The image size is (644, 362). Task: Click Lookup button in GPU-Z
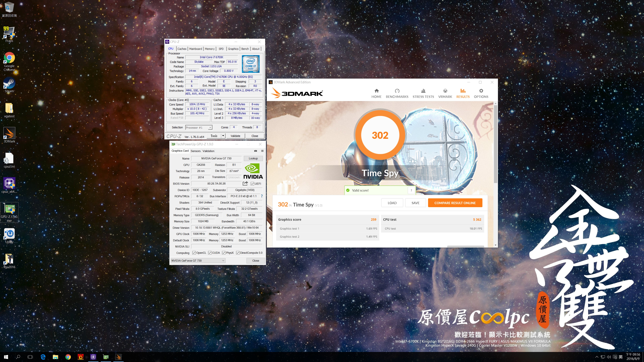click(253, 158)
